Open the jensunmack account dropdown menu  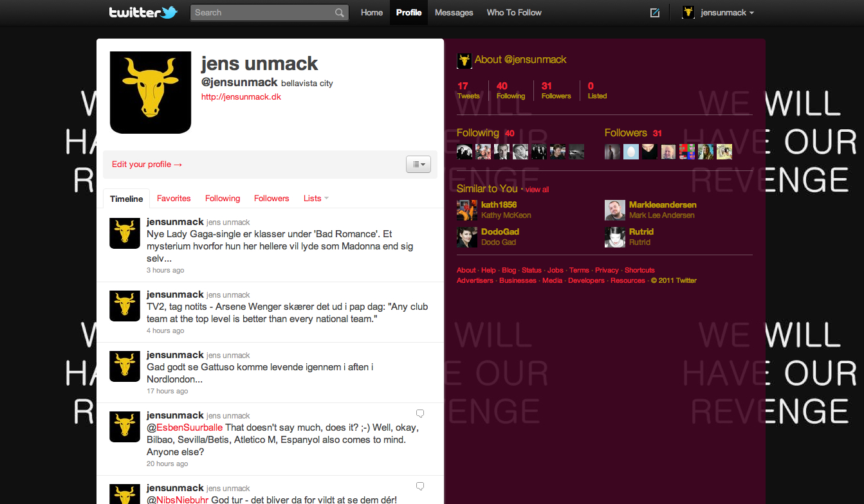728,13
